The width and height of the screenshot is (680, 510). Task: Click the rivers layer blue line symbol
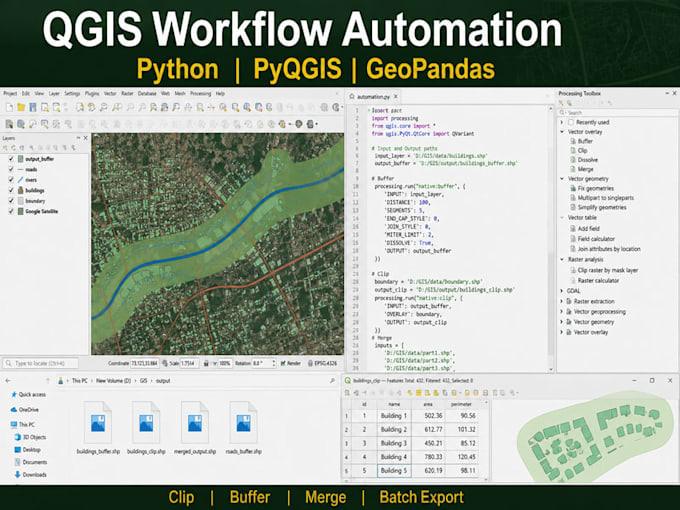click(20, 180)
